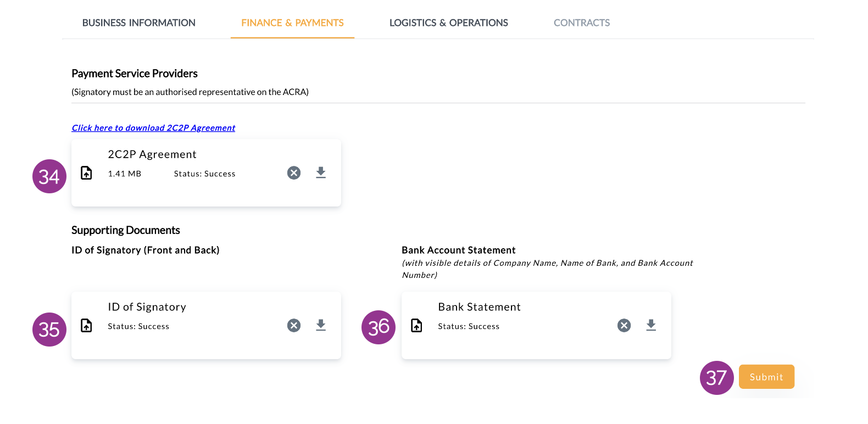Click the purple step 36 marker

379,327
